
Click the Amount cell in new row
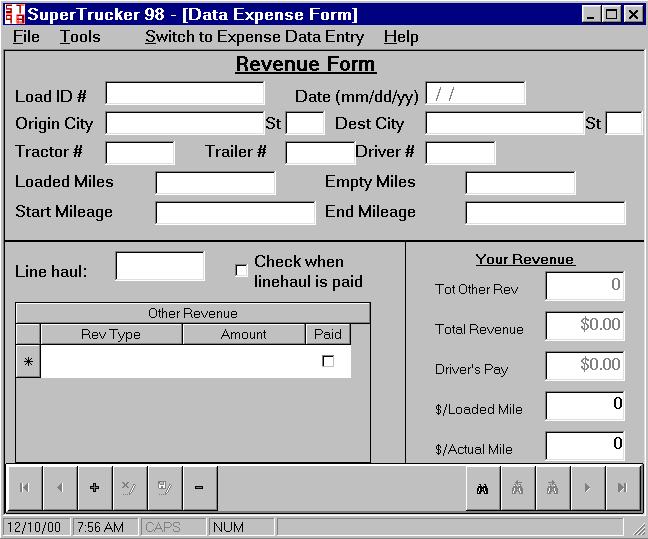pyautogui.click(x=244, y=362)
